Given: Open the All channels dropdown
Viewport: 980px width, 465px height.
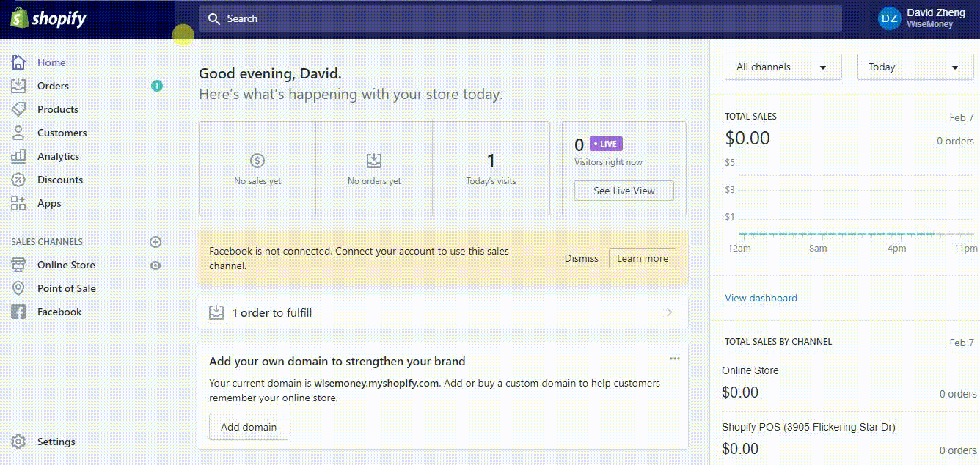Looking at the screenshot, I should (783, 67).
